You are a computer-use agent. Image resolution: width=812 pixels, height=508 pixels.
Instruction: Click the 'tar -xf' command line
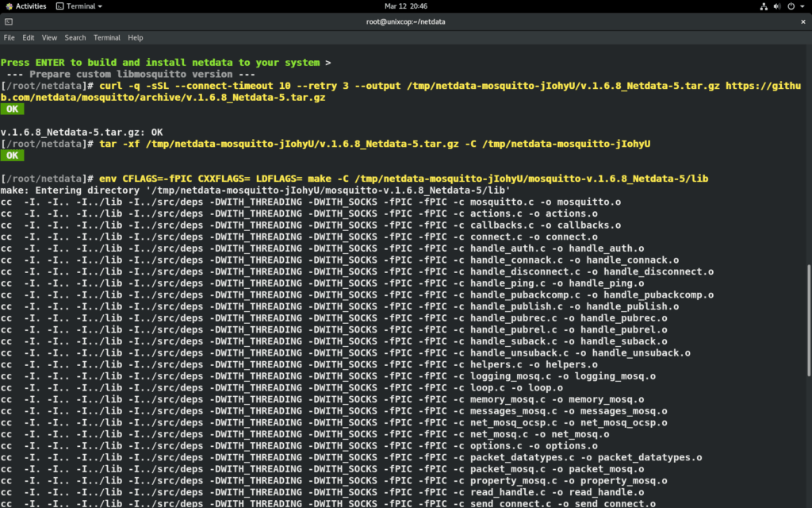click(x=325, y=144)
